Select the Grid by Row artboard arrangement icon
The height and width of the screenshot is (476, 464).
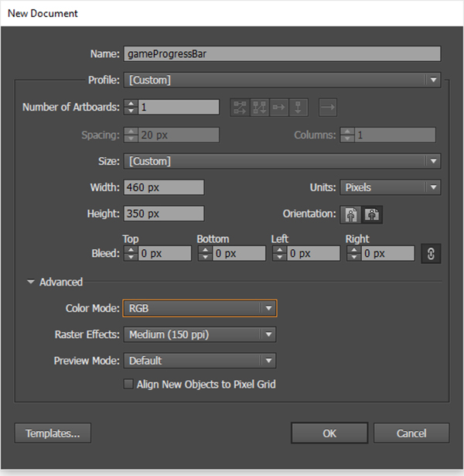(240, 108)
